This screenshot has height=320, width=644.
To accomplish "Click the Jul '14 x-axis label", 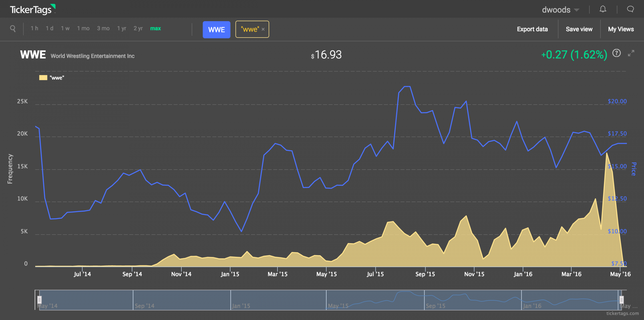I will point(82,274).
